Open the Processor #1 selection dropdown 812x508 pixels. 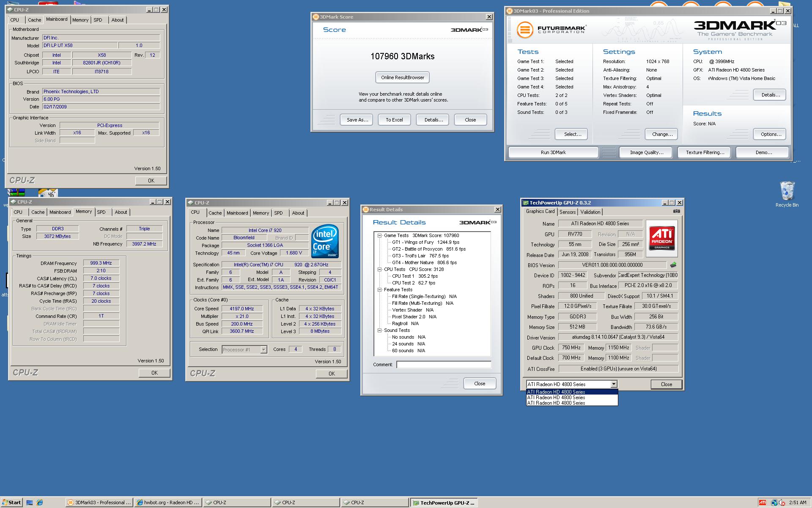tap(263, 350)
